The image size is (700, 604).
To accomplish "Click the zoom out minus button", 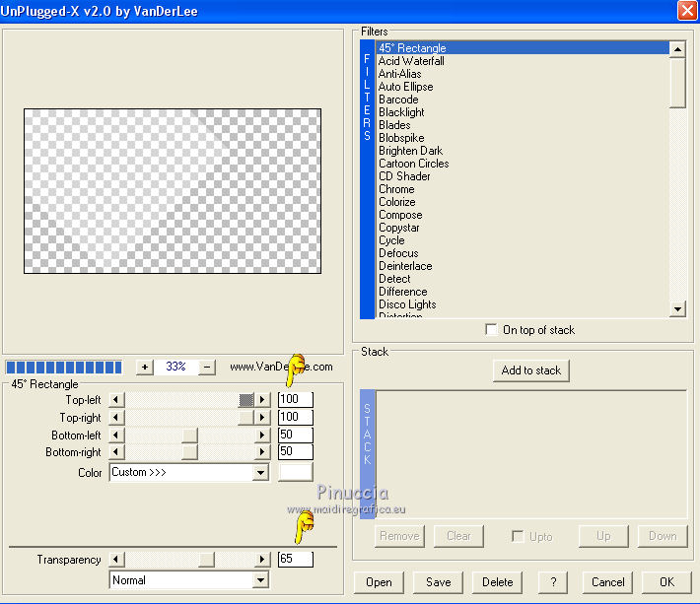I will coord(207,367).
